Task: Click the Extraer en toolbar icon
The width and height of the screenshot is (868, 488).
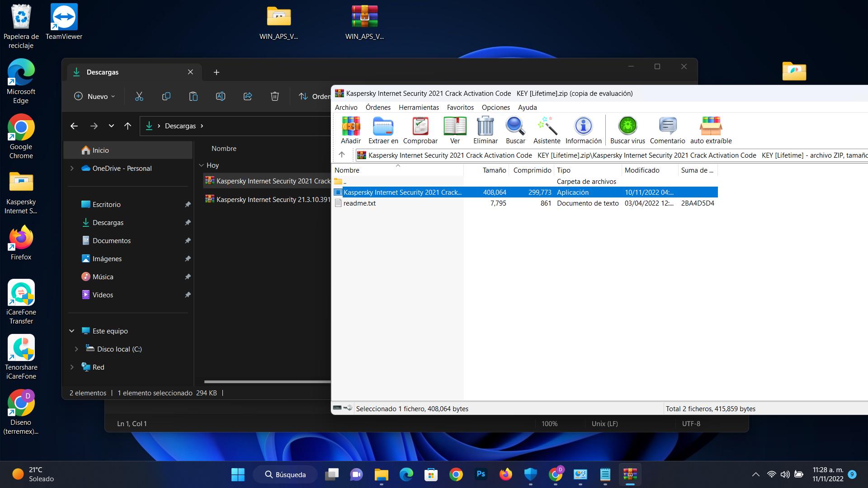Action: 383,130
